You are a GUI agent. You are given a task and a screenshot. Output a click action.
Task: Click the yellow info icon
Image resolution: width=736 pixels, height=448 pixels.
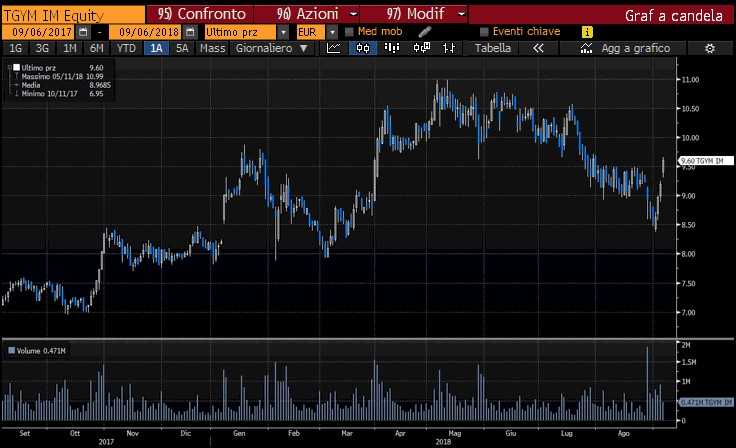pos(587,32)
